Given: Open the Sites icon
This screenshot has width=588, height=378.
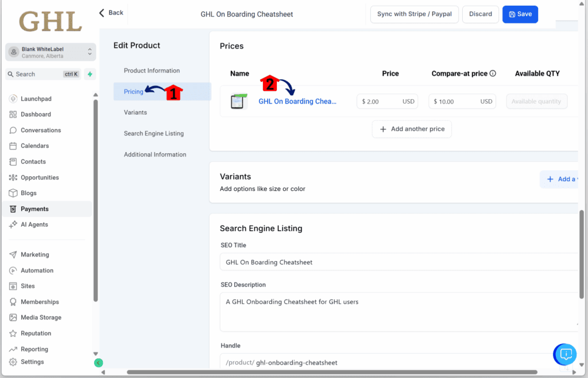Looking at the screenshot, I should pyautogui.click(x=13, y=286).
